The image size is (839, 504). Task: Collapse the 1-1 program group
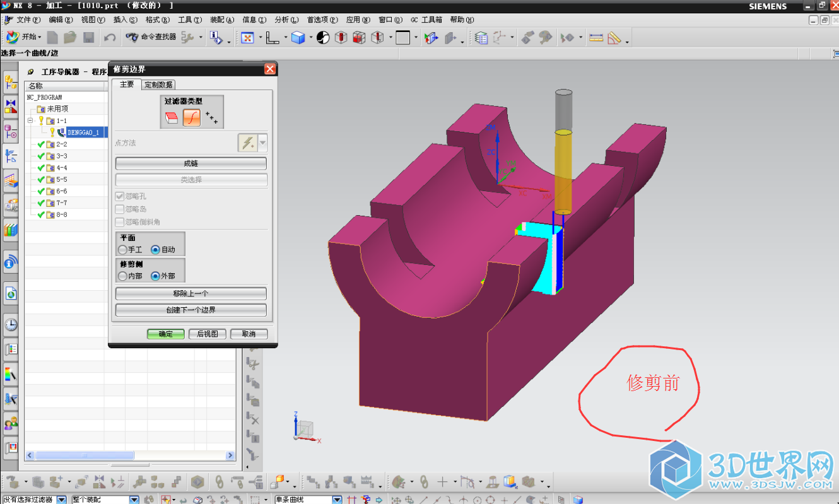click(30, 120)
